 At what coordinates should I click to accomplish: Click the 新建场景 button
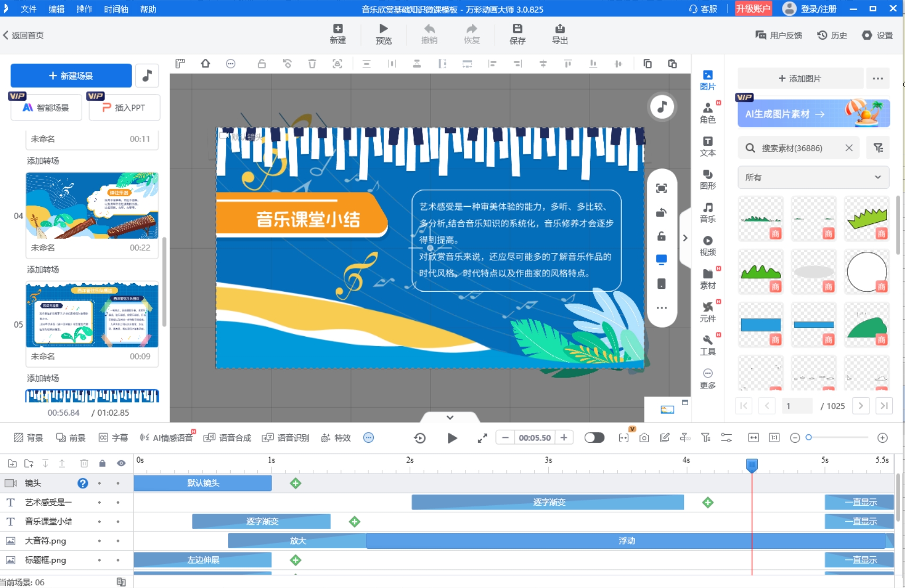click(x=71, y=76)
